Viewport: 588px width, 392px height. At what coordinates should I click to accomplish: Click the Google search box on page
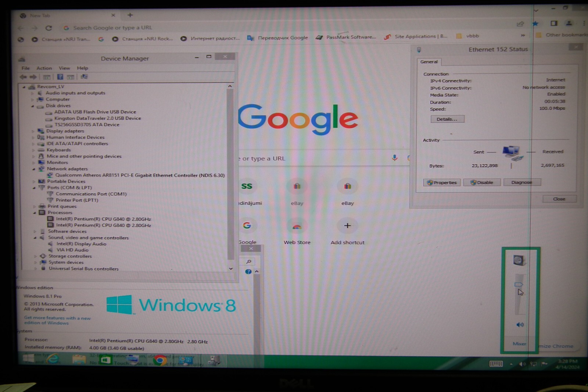[x=323, y=158]
